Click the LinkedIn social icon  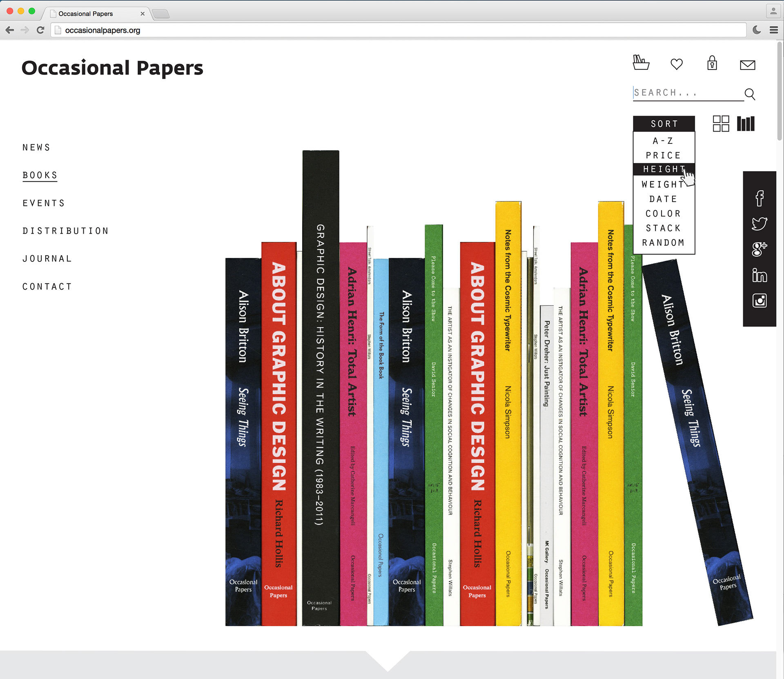click(759, 275)
